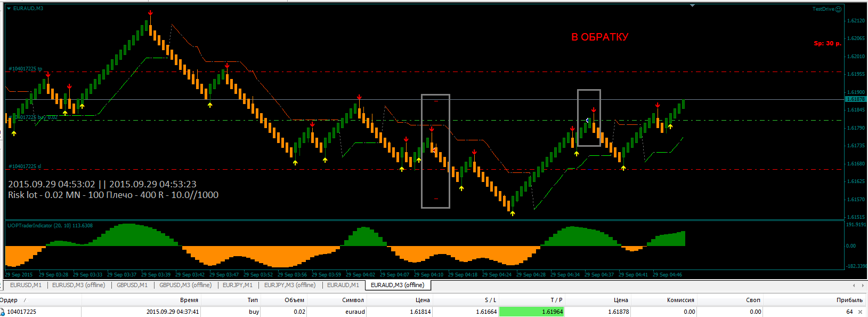Open the GBPUSD,M3 (offline) tab
The image size is (868, 317).
[185, 285]
